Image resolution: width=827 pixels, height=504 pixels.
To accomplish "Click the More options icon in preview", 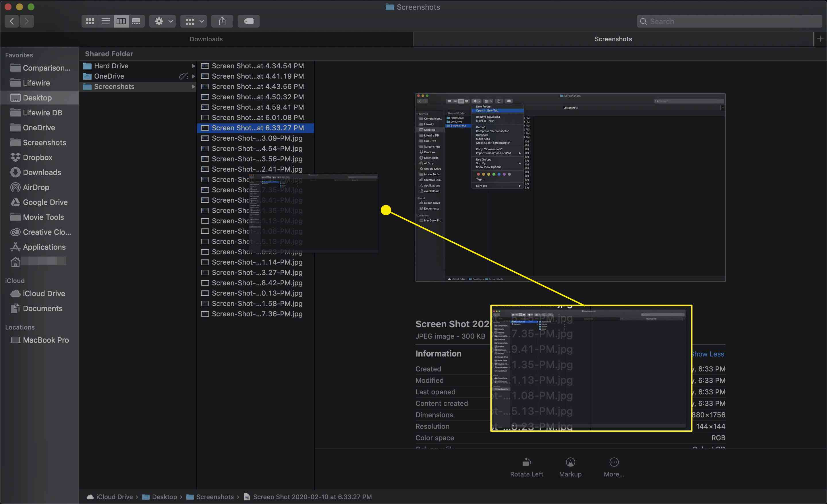I will [x=613, y=462].
